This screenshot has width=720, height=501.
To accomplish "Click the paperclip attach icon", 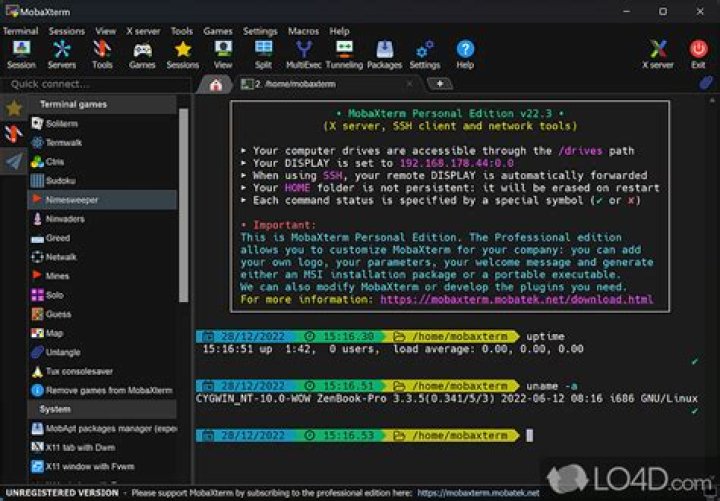I will click(706, 83).
